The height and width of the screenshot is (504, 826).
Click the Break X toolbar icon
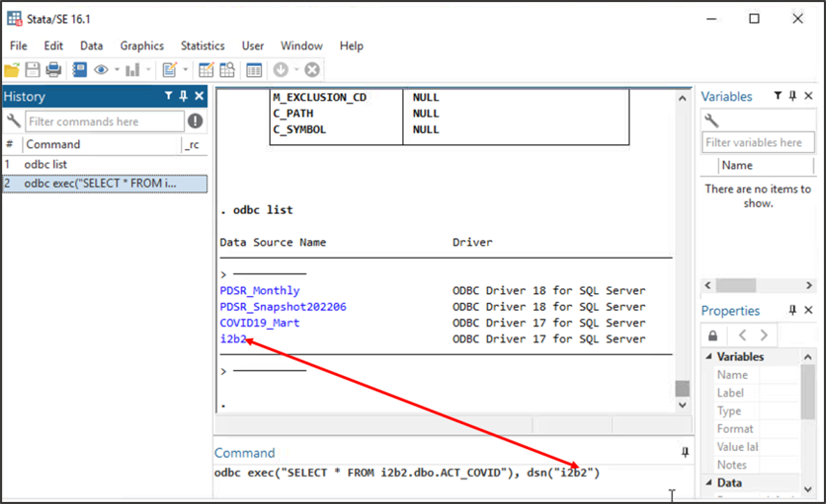coord(312,70)
